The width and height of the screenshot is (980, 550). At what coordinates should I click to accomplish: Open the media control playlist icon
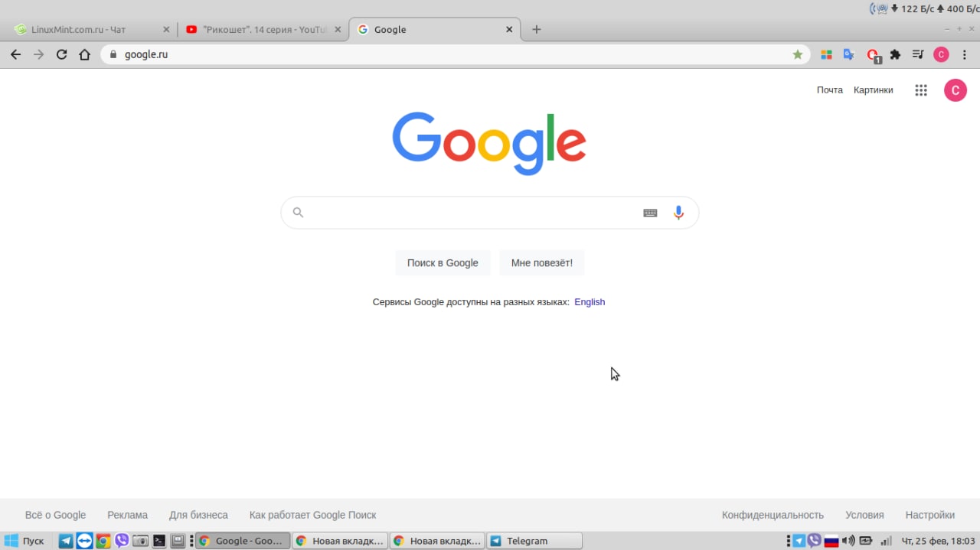point(918,54)
